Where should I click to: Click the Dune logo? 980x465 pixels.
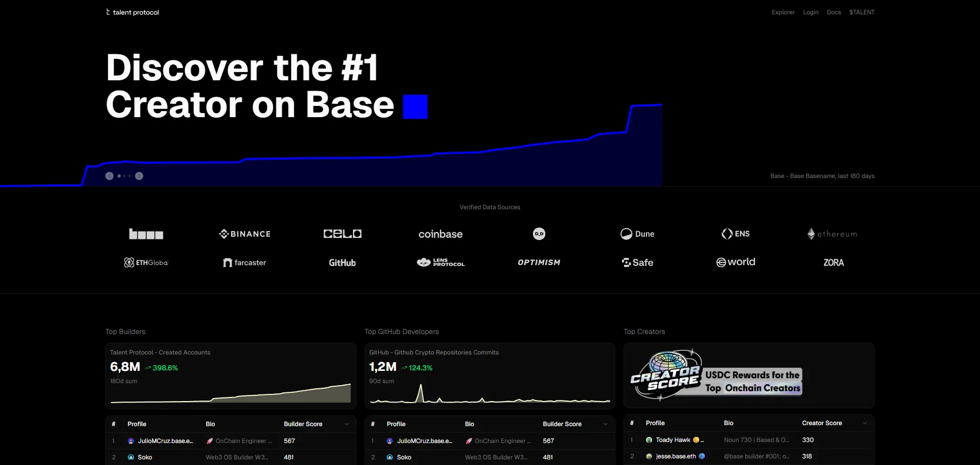(x=637, y=234)
